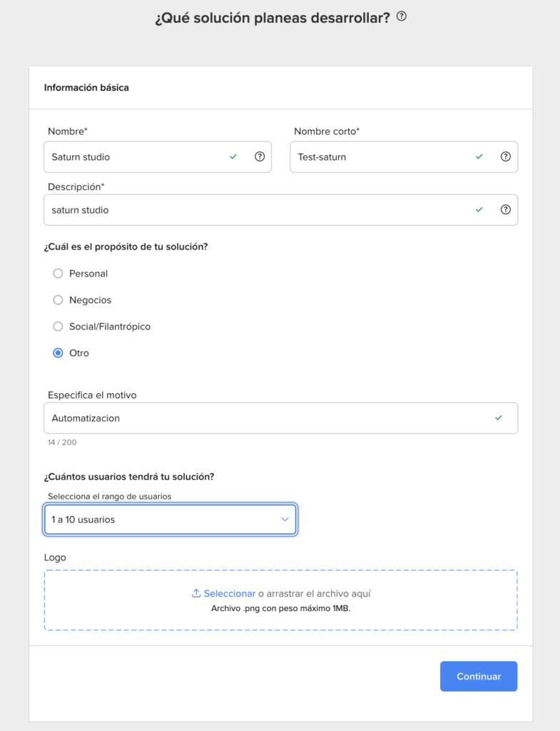Click the green checkmark in Nombre field
The image size is (560, 731).
click(233, 157)
